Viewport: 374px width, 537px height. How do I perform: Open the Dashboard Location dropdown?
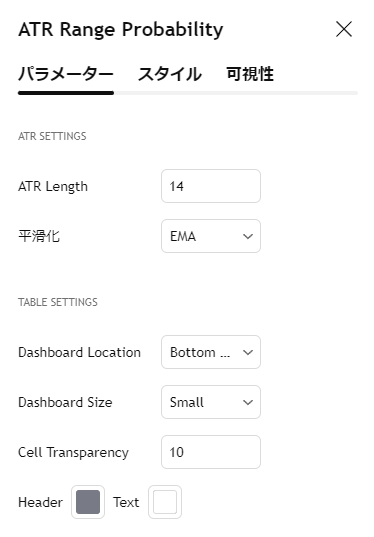[211, 352]
